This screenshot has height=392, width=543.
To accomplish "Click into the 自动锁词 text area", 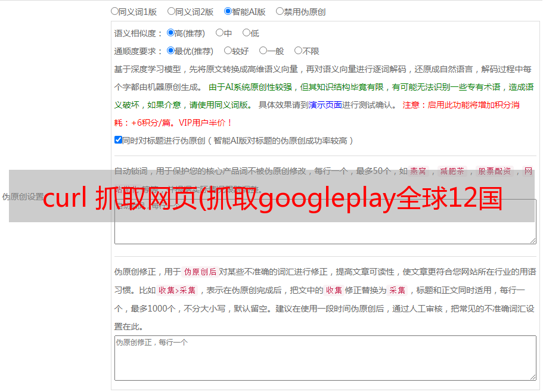I will (x=325, y=232).
